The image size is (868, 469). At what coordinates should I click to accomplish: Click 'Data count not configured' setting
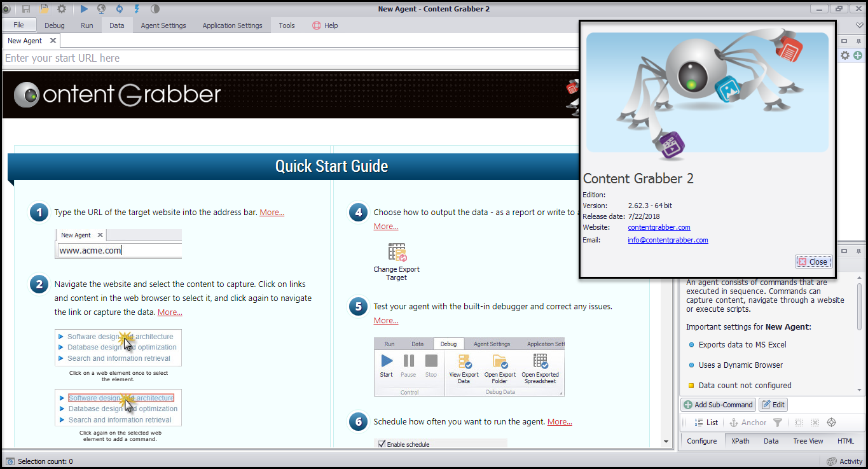point(745,386)
